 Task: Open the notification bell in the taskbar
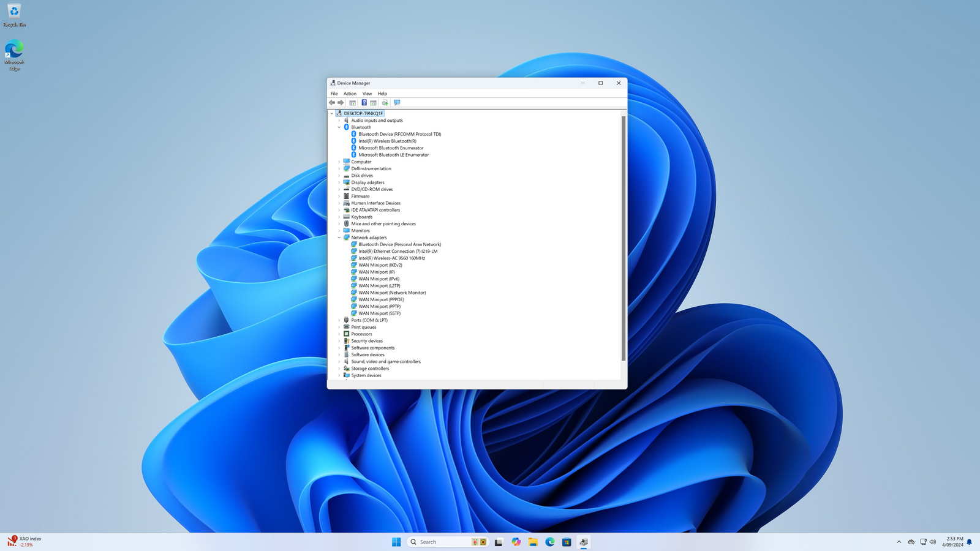[x=970, y=542]
